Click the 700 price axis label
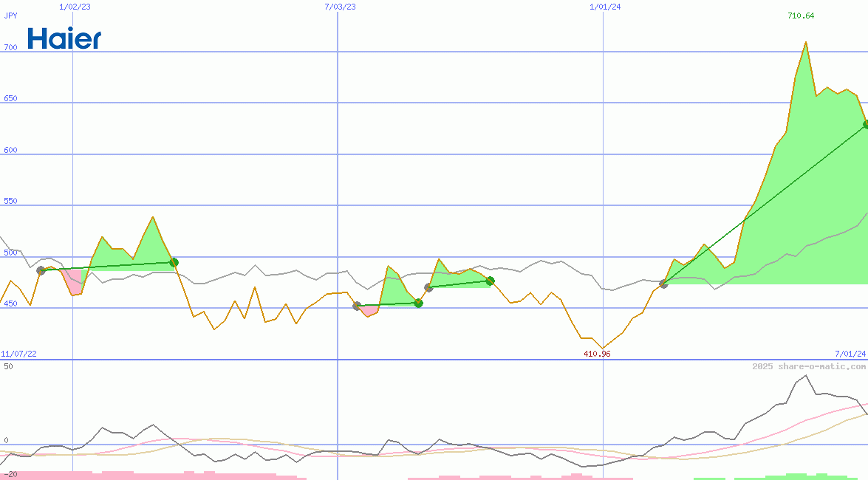This screenshot has height=480, width=868. [x=10, y=47]
